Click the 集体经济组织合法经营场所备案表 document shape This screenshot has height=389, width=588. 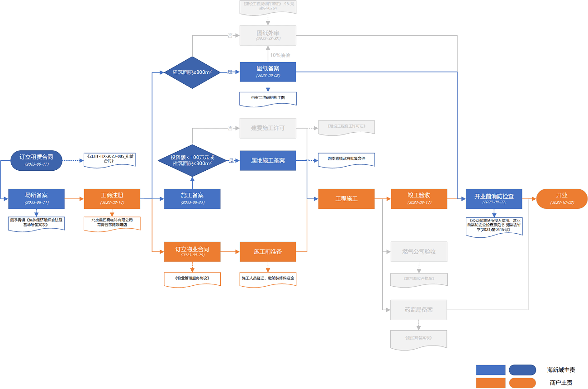36,224
